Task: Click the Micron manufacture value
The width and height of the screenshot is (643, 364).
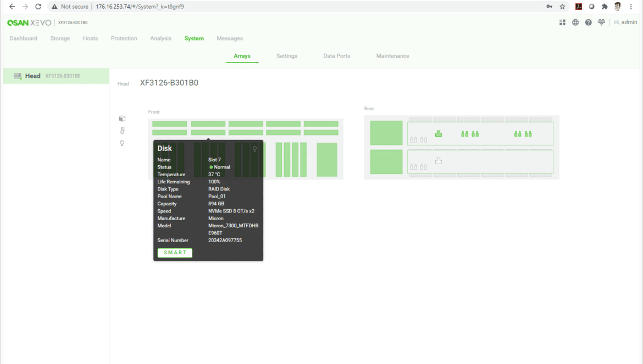Action: tap(215, 219)
